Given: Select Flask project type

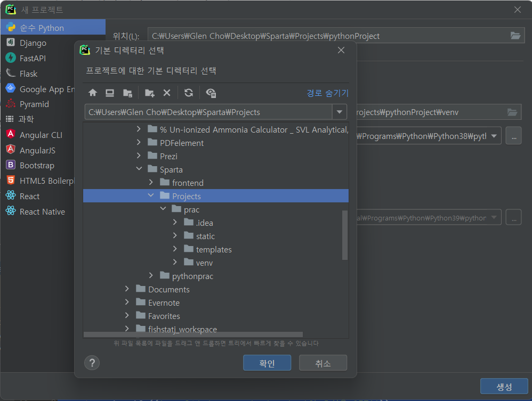Looking at the screenshot, I should point(28,73).
